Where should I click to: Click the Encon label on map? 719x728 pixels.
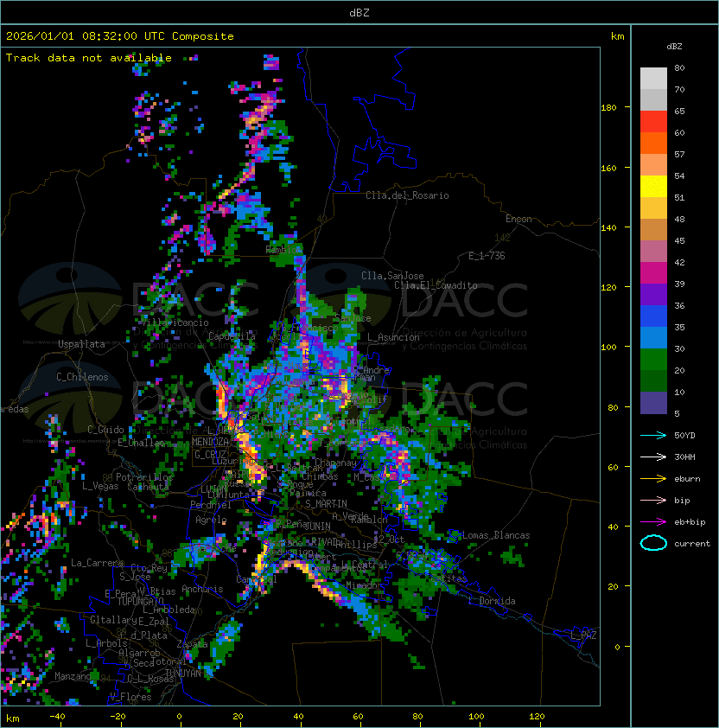tap(519, 219)
